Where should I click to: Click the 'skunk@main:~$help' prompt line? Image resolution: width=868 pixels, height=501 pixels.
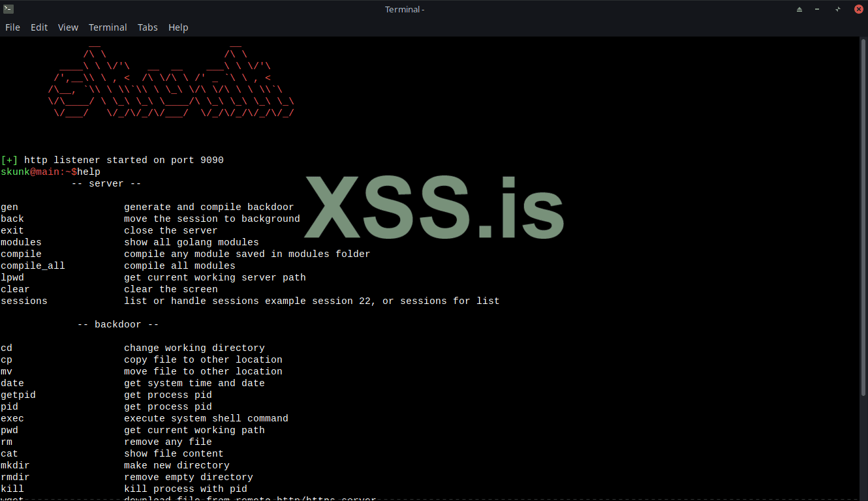click(51, 172)
